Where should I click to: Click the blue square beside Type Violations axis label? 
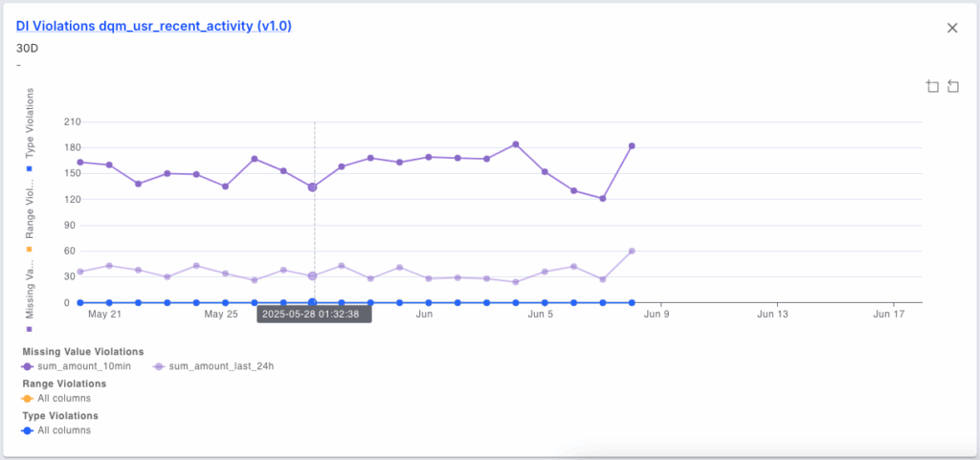pos(29,169)
